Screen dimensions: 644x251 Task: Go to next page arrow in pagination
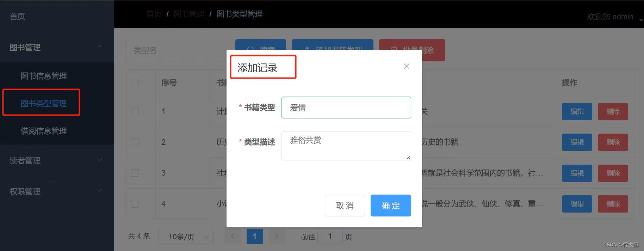[277, 236]
